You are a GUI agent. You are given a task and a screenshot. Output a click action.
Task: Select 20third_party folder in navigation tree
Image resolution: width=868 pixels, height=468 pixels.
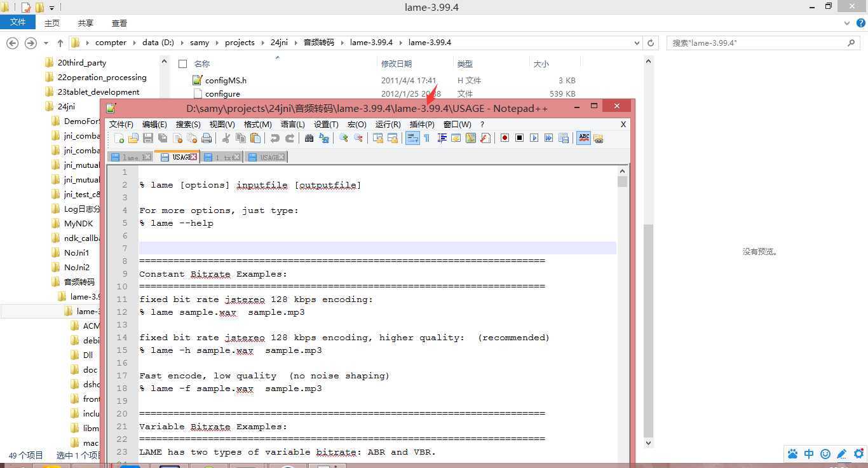click(82, 62)
